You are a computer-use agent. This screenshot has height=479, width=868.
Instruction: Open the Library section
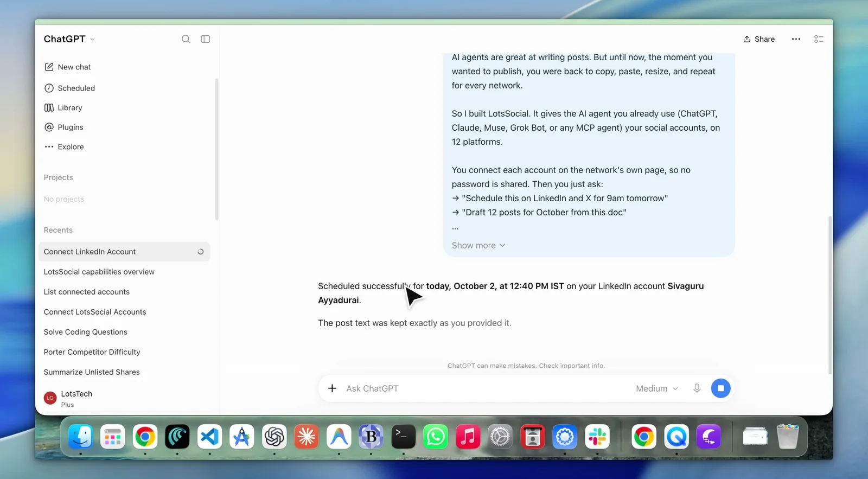tap(70, 107)
